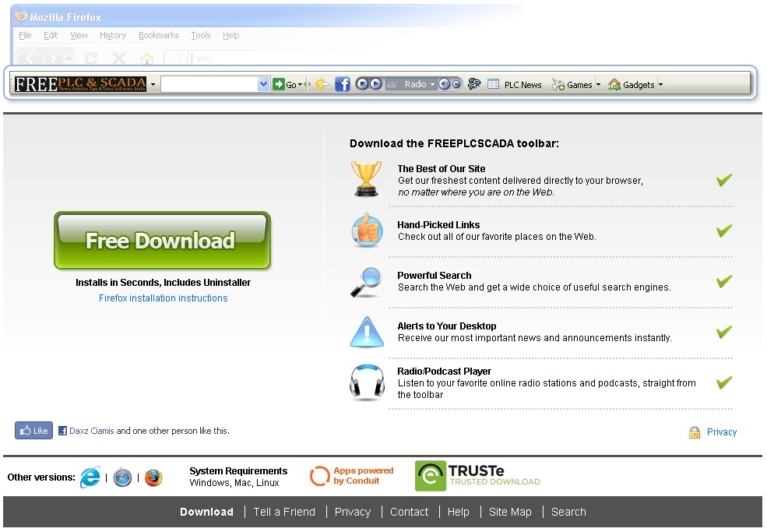Open the Go button dropdown arrow
Viewport: 767px width, 532px height.
[301, 85]
